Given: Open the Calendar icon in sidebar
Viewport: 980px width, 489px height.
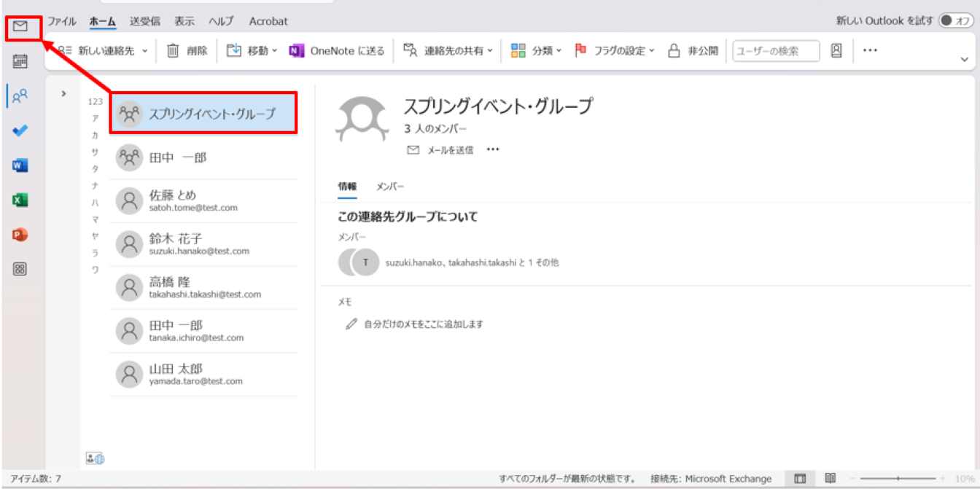Looking at the screenshot, I should (x=20, y=61).
